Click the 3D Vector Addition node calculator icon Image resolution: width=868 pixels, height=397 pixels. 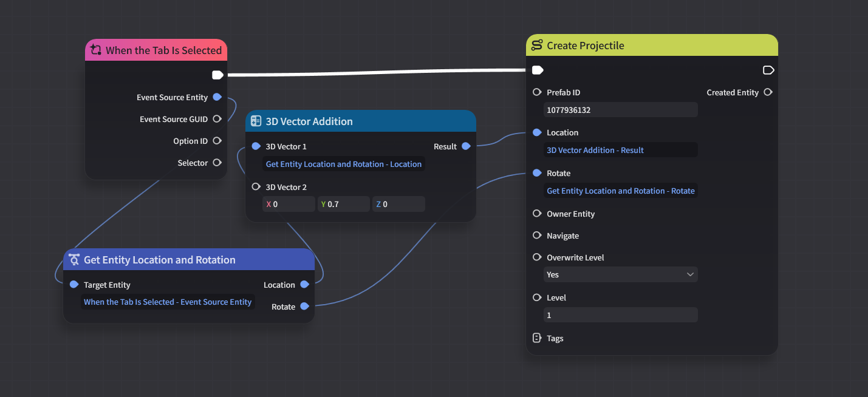coord(256,121)
